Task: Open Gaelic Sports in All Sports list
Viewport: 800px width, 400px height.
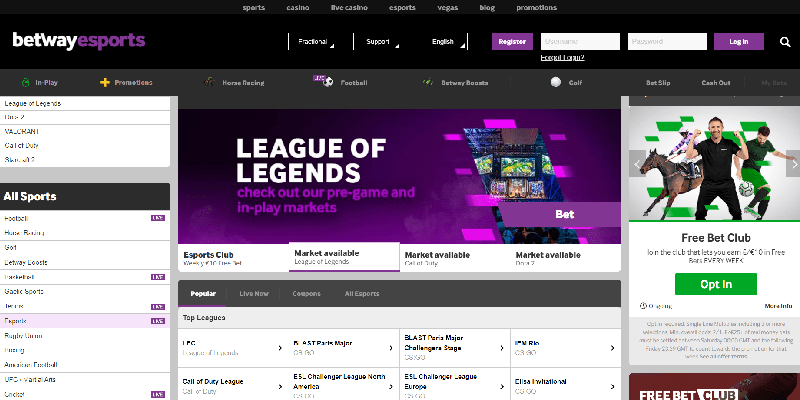Action: pos(85,292)
